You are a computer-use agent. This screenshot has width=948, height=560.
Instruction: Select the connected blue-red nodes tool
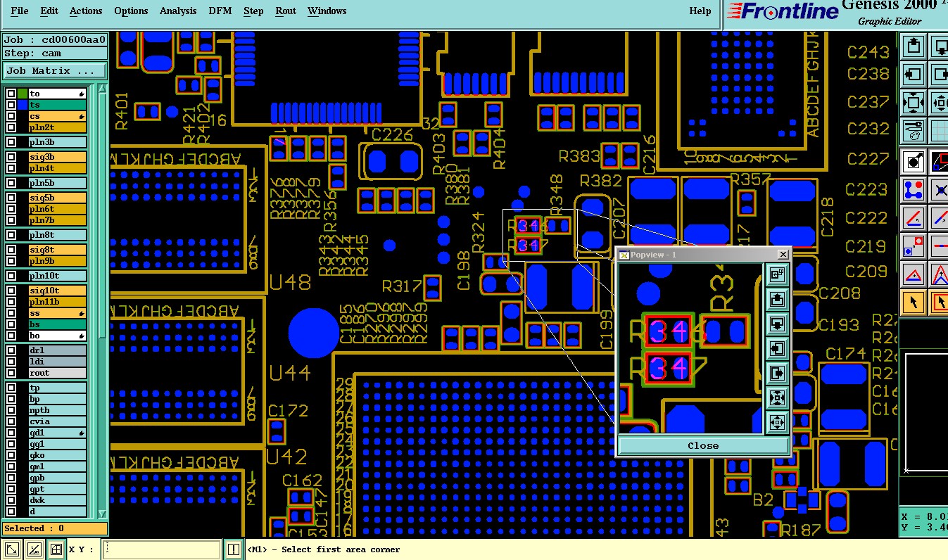914,190
